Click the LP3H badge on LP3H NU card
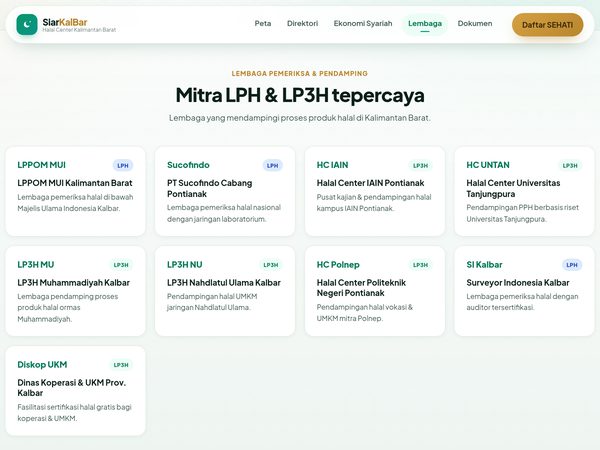 pyautogui.click(x=271, y=265)
